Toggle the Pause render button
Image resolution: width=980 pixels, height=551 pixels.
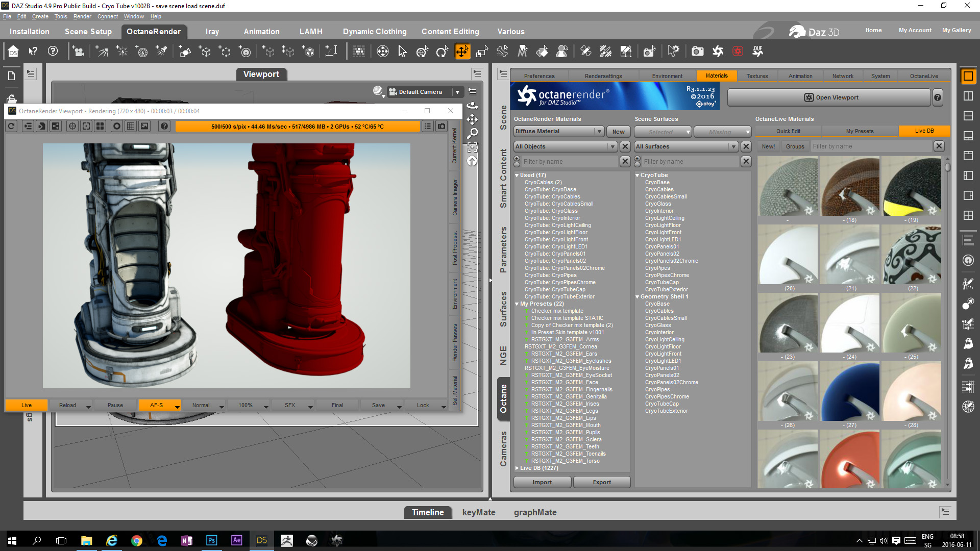(115, 405)
